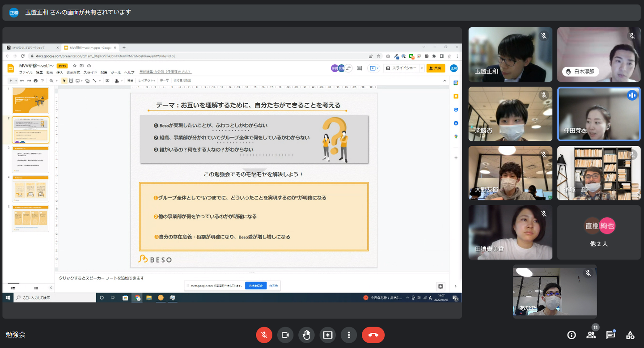Open Meet's three-dot more options menu
This screenshot has height=348, width=644.
click(x=348, y=335)
